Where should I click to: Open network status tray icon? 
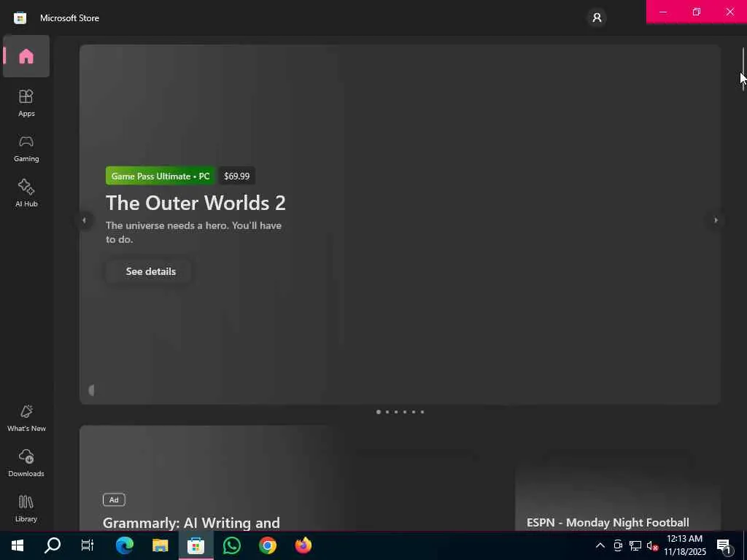(635, 545)
